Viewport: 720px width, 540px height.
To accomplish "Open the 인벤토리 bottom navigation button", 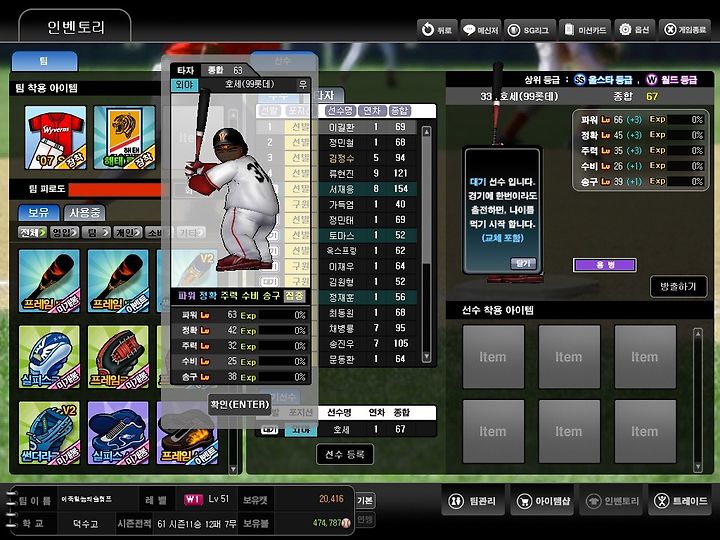I will pos(611,501).
